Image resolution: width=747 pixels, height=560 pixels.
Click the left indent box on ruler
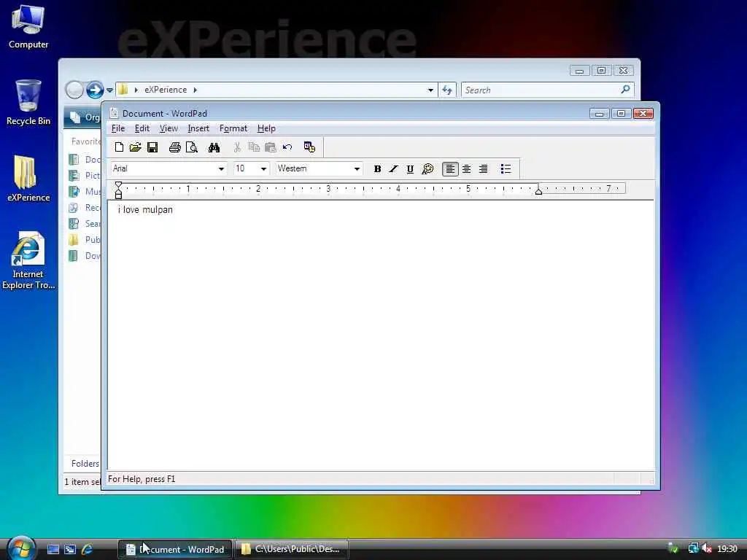tap(119, 195)
